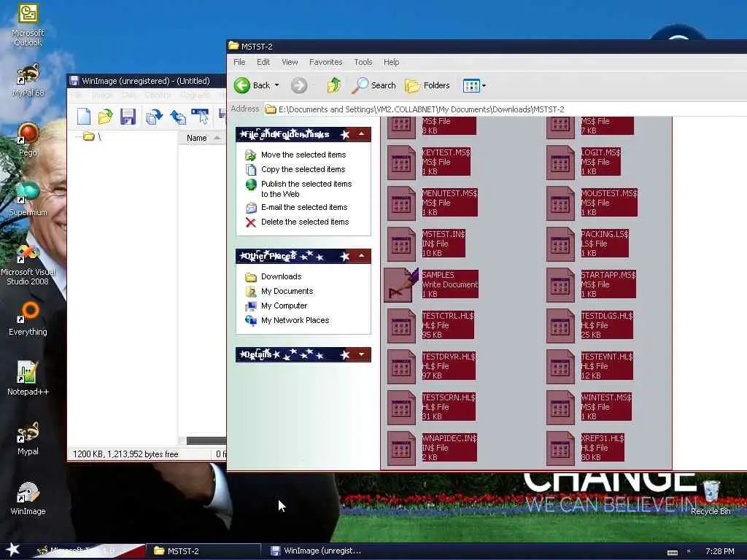Open Microsoft Outlook desktop icon
The width and height of the screenshot is (747, 560).
pyautogui.click(x=28, y=25)
